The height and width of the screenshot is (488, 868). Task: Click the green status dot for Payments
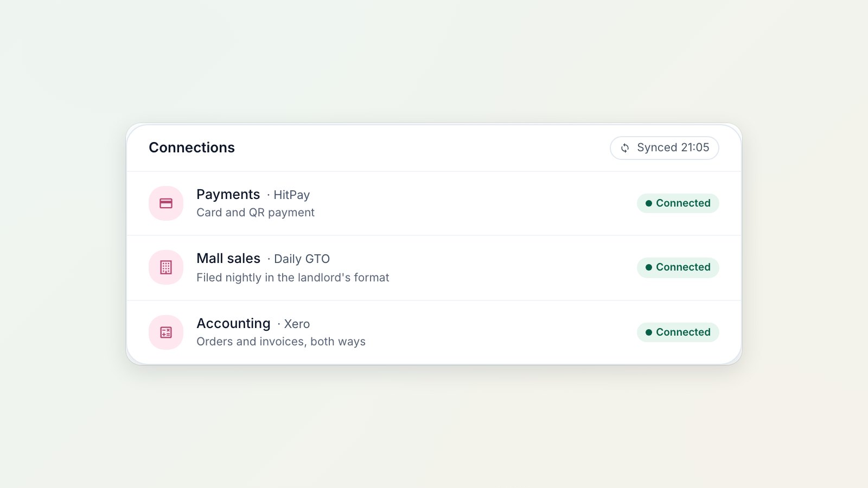coord(649,203)
